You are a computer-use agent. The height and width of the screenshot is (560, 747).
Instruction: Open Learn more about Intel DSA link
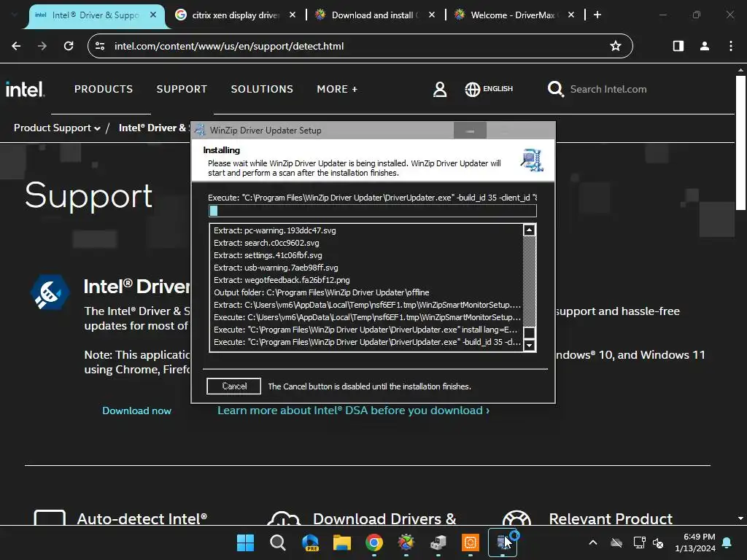(354, 411)
